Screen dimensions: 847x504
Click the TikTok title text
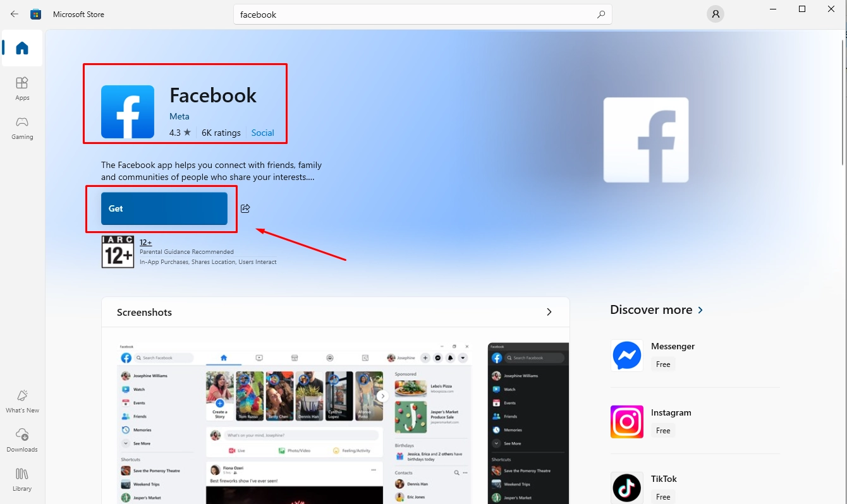click(664, 479)
